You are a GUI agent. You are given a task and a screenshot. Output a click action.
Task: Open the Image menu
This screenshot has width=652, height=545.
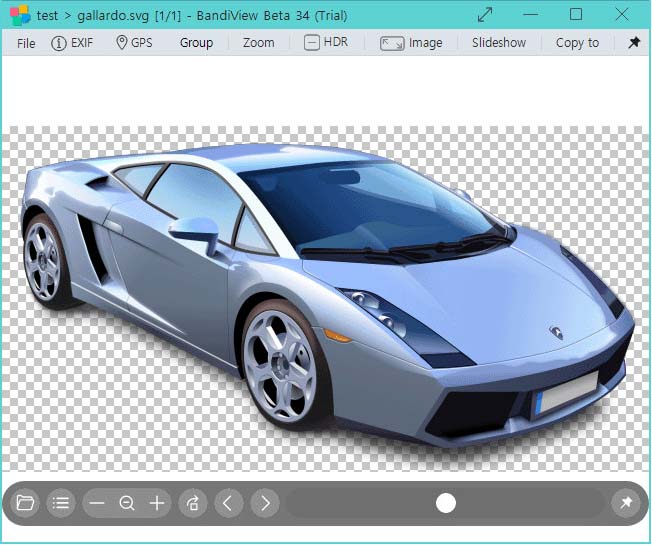[411, 43]
